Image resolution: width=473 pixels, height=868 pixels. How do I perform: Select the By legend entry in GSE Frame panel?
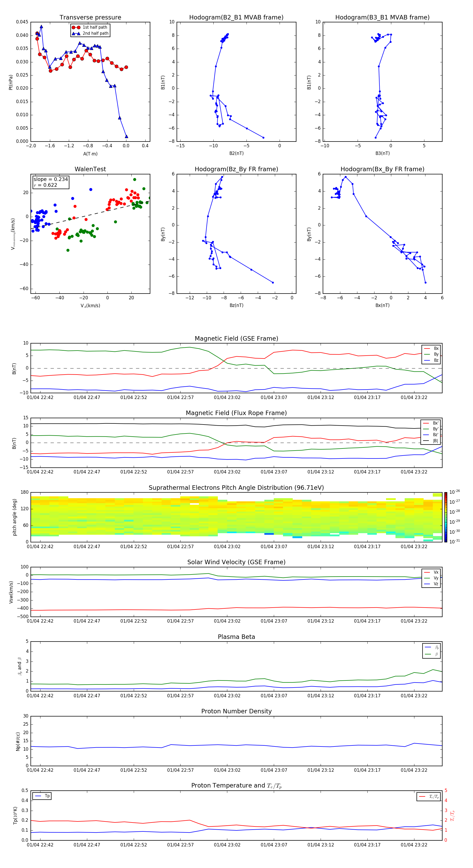pos(431,354)
